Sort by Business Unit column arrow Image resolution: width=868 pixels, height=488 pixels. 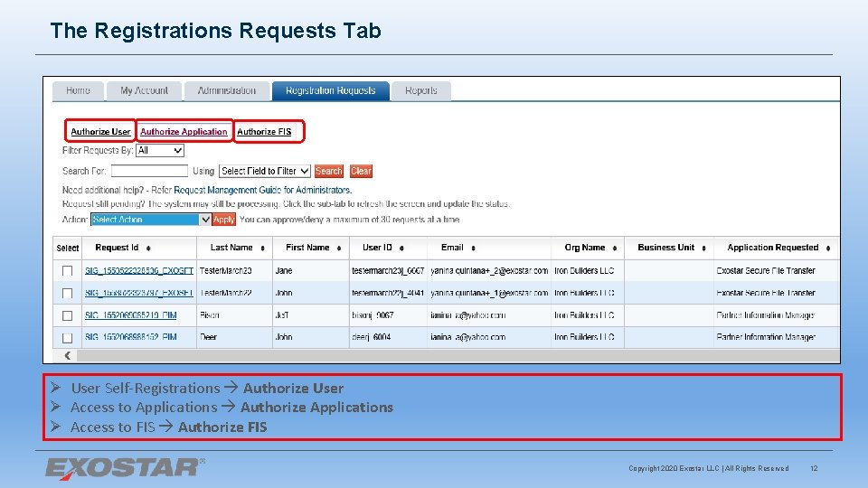tap(703, 249)
